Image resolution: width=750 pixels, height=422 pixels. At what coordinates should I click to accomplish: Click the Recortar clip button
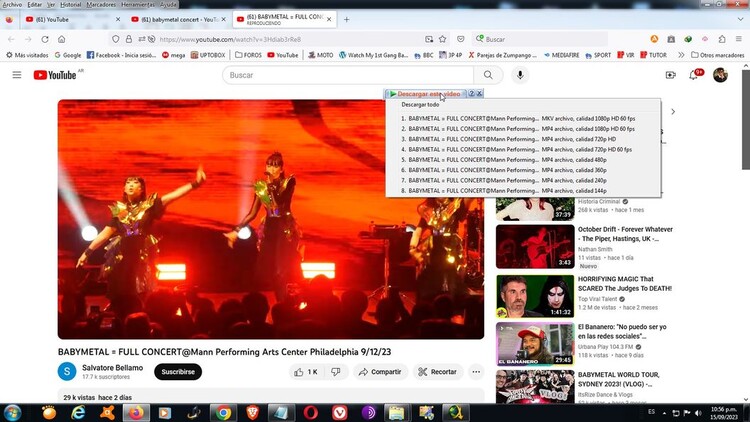(438, 372)
